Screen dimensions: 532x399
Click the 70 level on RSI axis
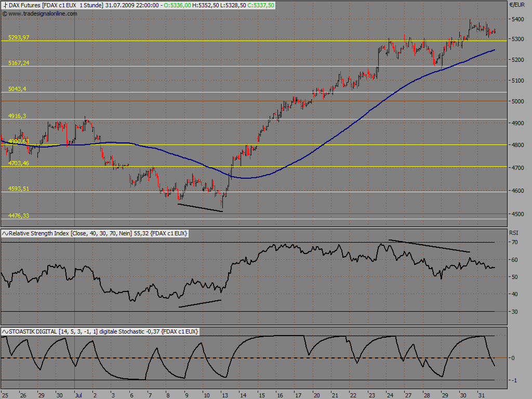pos(515,242)
